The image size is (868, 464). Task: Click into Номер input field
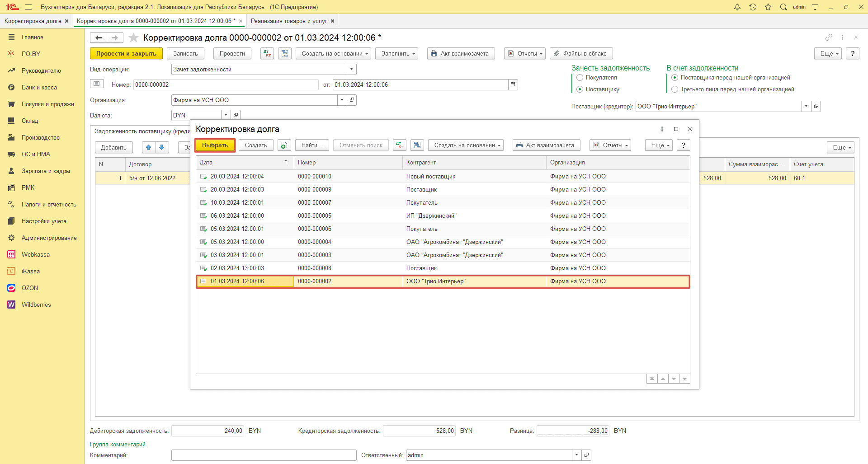point(226,84)
